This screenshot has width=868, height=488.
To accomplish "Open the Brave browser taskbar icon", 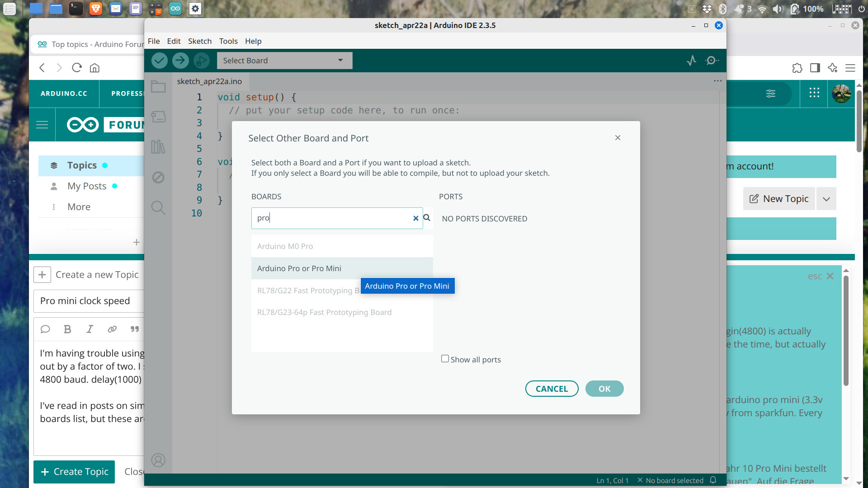I will tap(95, 9).
